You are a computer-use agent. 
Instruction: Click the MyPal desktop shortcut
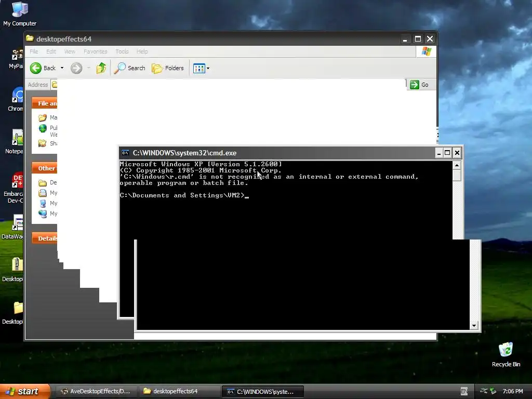pos(16,59)
